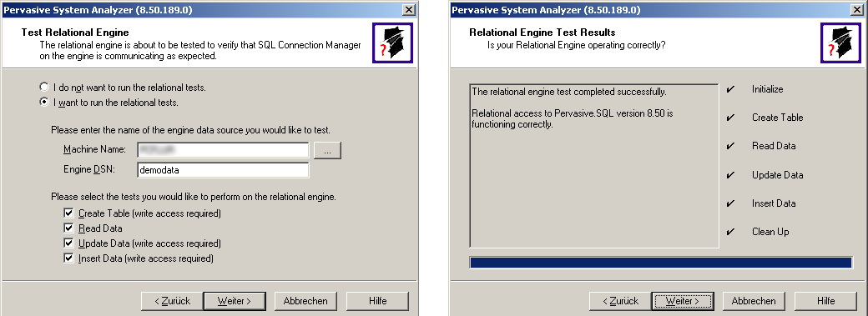Click 'Insert Data' result step label
This screenshot has height=316, width=868.
tap(774, 203)
